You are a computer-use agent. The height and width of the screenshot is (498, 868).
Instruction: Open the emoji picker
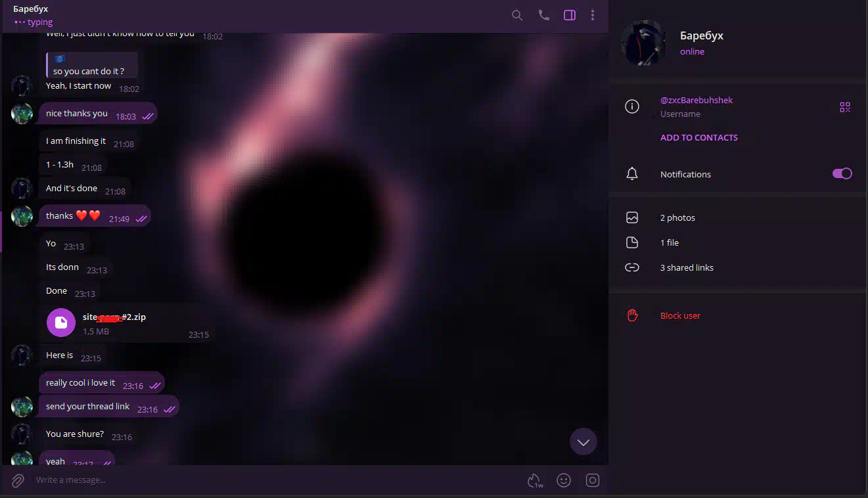pos(564,480)
